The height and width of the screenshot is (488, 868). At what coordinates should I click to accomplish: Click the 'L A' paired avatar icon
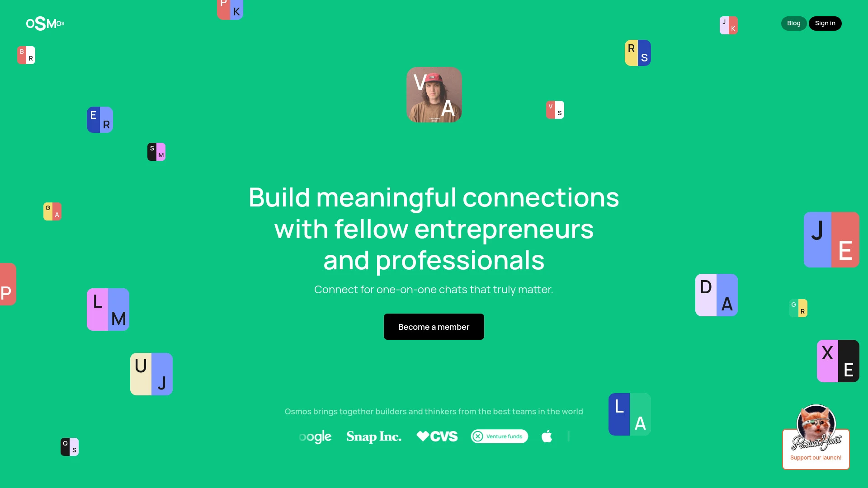tap(630, 414)
